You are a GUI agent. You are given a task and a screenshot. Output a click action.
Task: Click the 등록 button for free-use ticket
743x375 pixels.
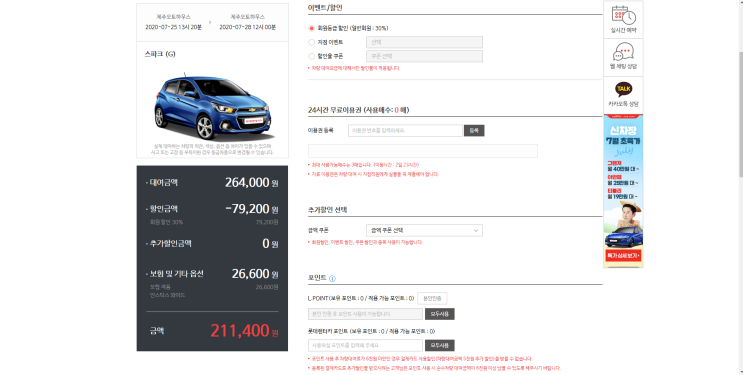[474, 130]
